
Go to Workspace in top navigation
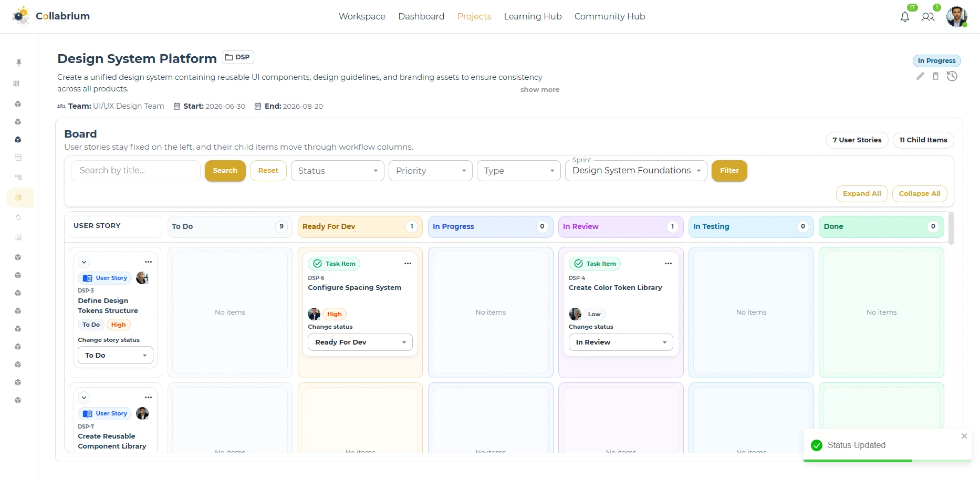pos(362,16)
